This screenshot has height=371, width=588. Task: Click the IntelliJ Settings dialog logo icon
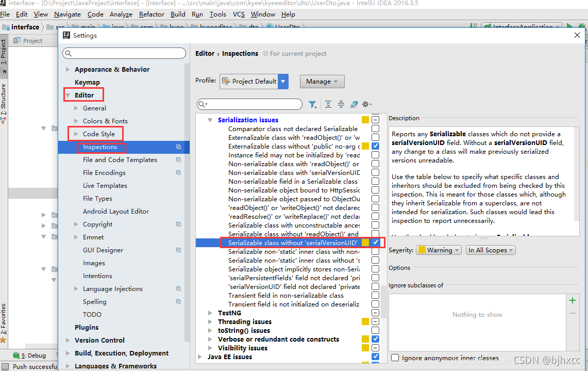click(66, 35)
